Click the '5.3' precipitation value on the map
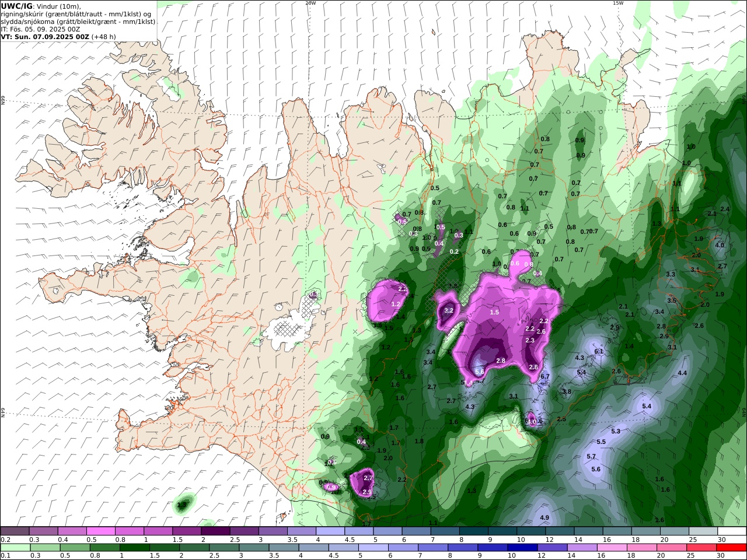This screenshot has height=560, width=747. [x=616, y=432]
